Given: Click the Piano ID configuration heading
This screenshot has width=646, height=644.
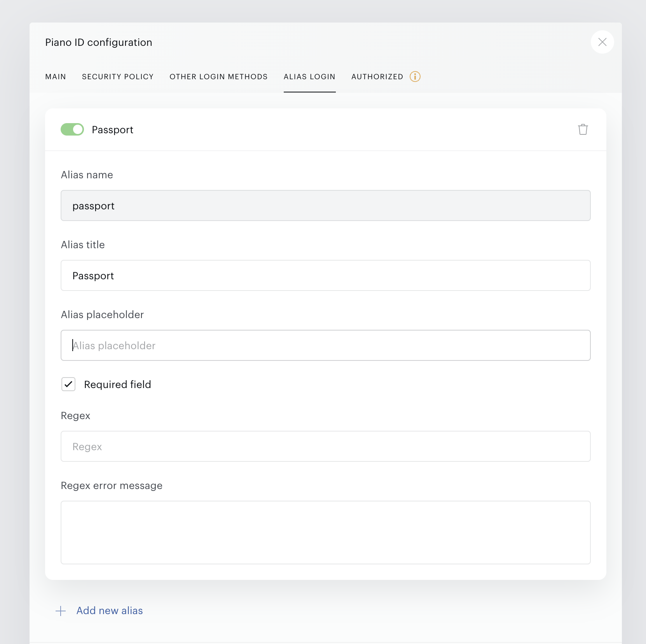Looking at the screenshot, I should click(x=99, y=42).
